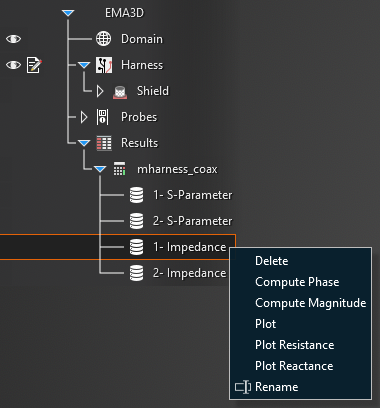Select the 2- S-Parameter result
Screen dimensions: 380x408
[x=192, y=221]
